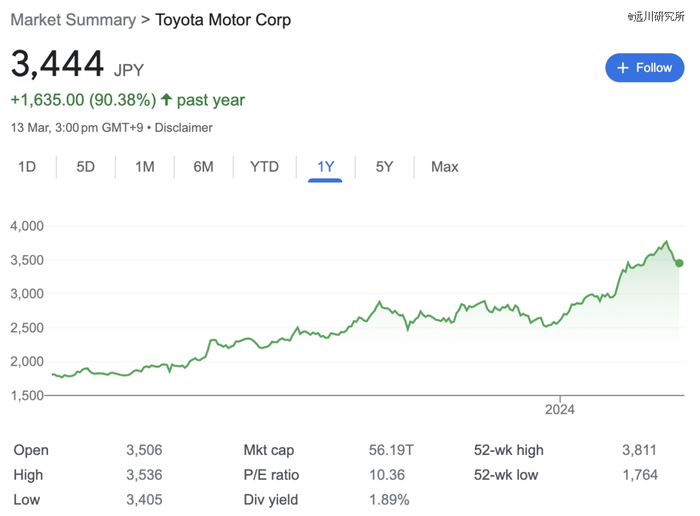The height and width of the screenshot is (516, 700).
Task: Click the green up arrow icon
Action: [167, 100]
